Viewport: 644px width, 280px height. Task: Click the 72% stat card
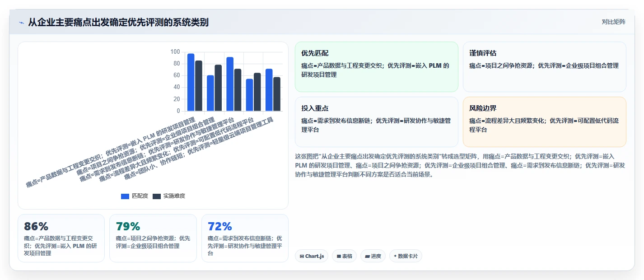[x=245, y=238]
